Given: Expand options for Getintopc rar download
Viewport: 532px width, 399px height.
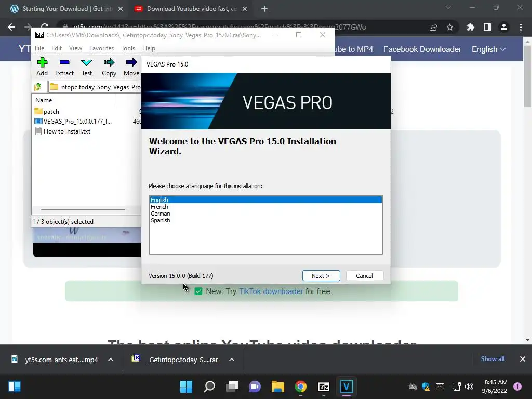Looking at the screenshot, I should pos(232,360).
